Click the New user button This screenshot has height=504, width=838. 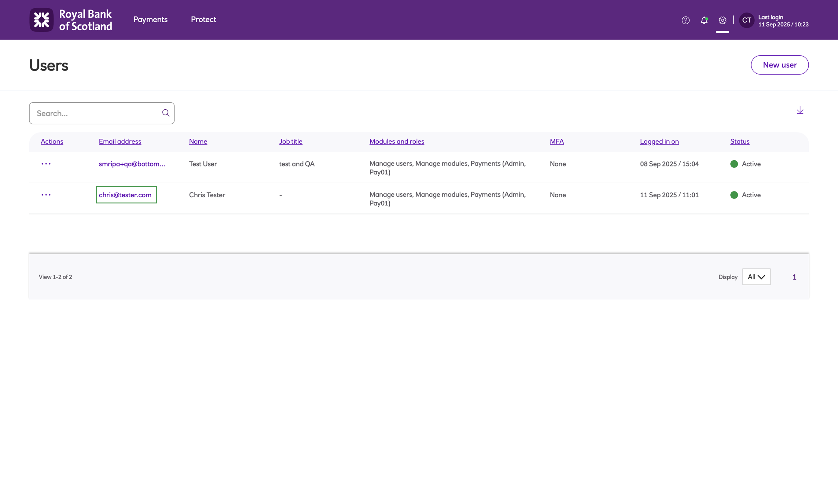[x=779, y=65]
